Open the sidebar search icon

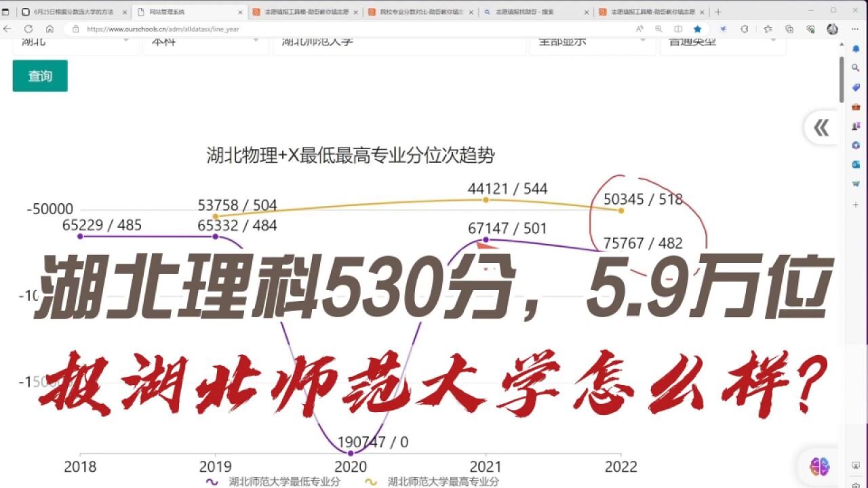856,68
